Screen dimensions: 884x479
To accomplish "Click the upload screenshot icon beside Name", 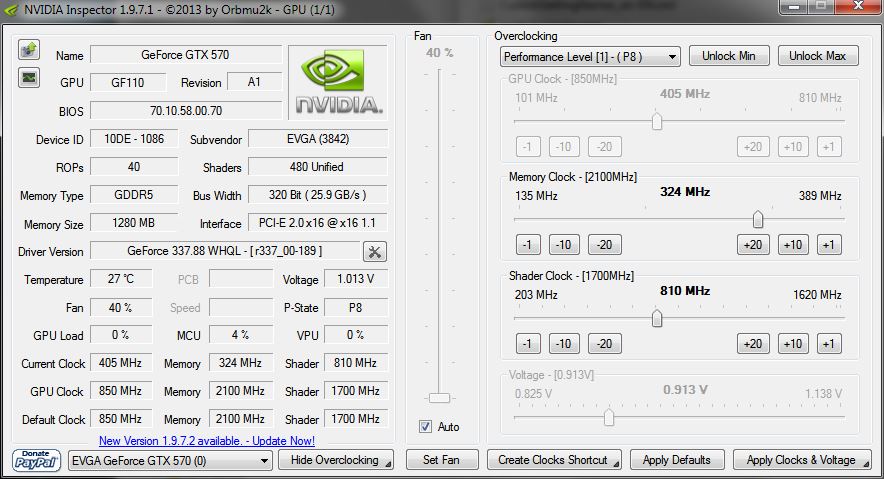I will click(x=29, y=50).
